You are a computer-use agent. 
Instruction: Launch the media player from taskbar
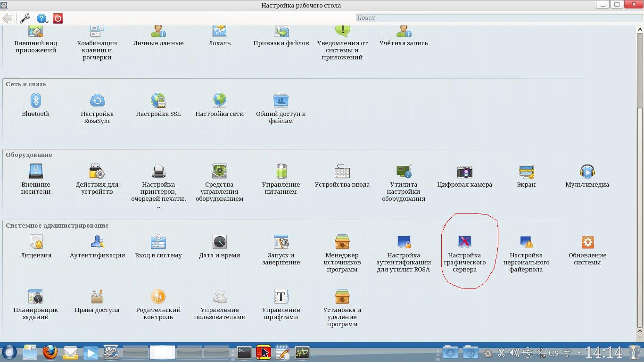click(x=91, y=352)
